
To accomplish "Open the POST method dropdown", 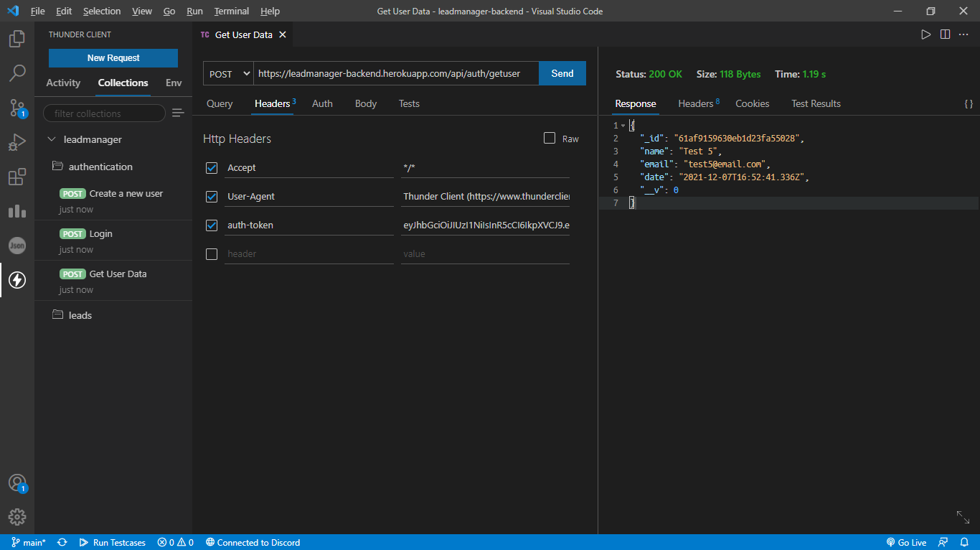I will pyautogui.click(x=228, y=73).
